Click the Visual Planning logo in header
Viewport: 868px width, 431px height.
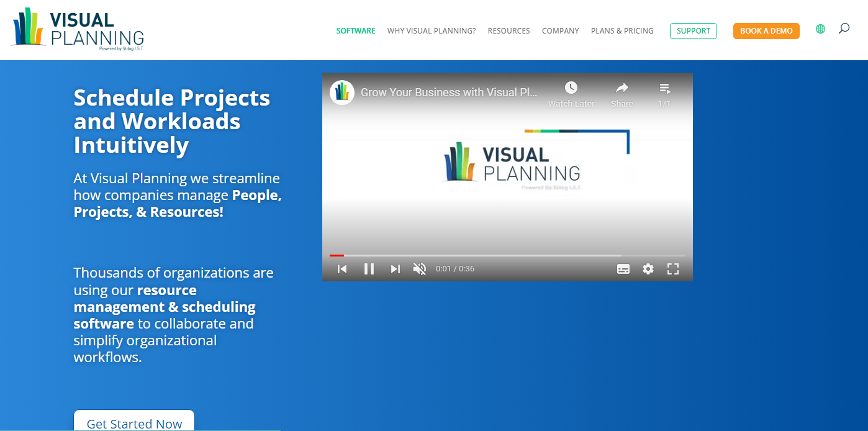[x=78, y=29]
